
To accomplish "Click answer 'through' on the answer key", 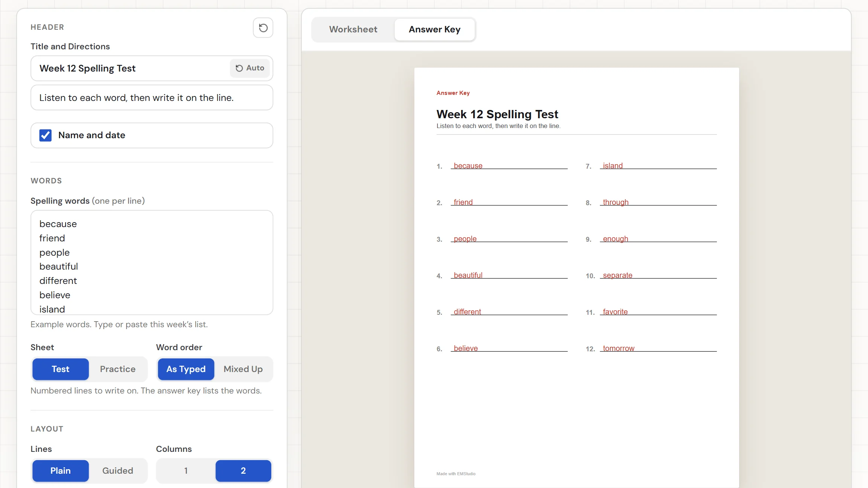I will [x=616, y=202].
